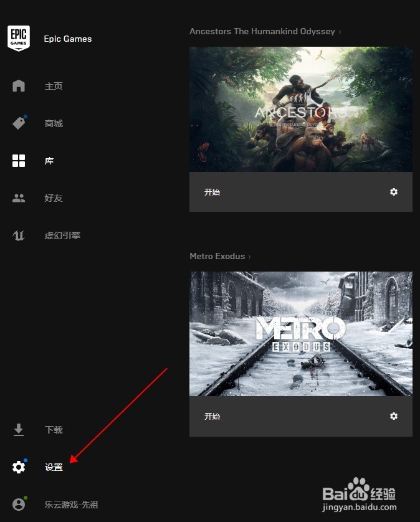Open the Unreal Engine icon

[19, 235]
